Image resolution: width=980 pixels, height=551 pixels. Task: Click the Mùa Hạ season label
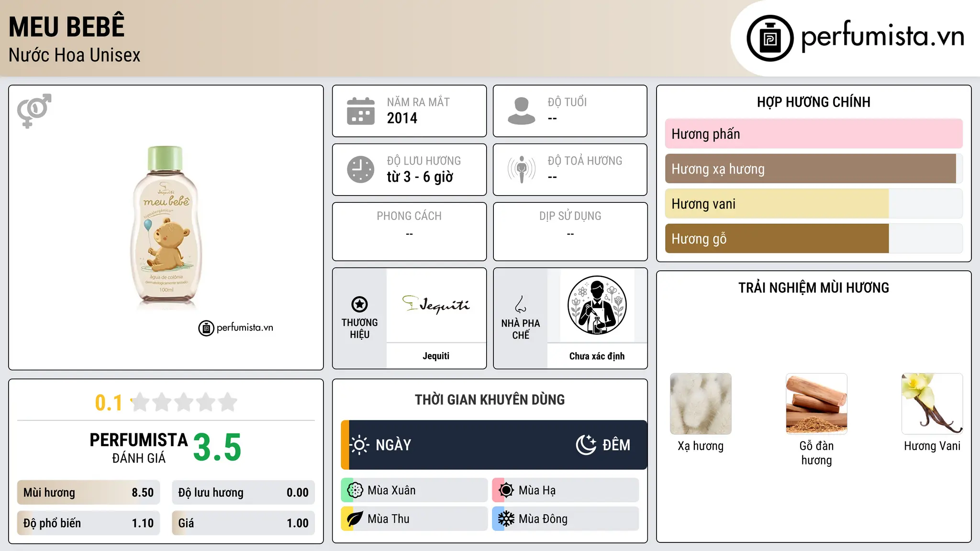click(537, 490)
